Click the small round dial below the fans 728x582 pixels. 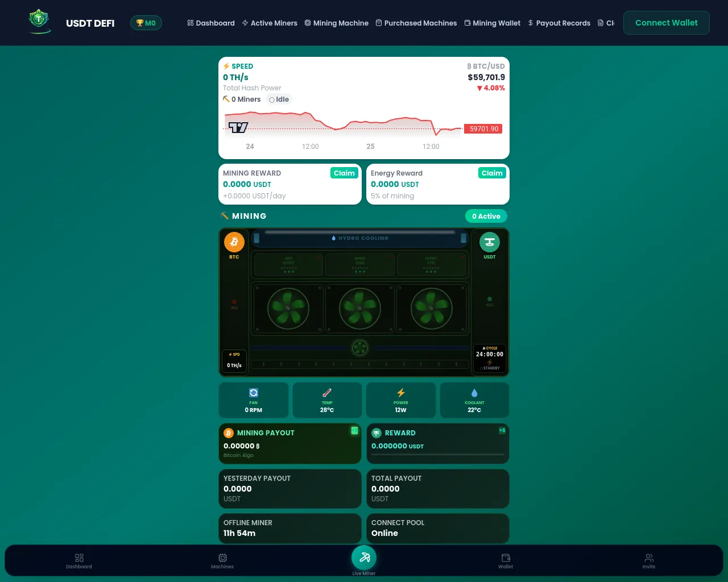coord(360,347)
